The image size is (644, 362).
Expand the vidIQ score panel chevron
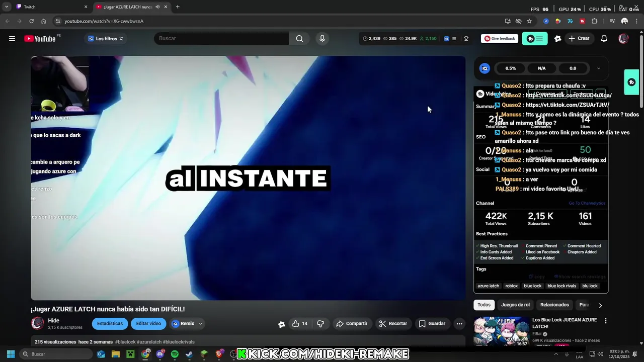click(598, 68)
